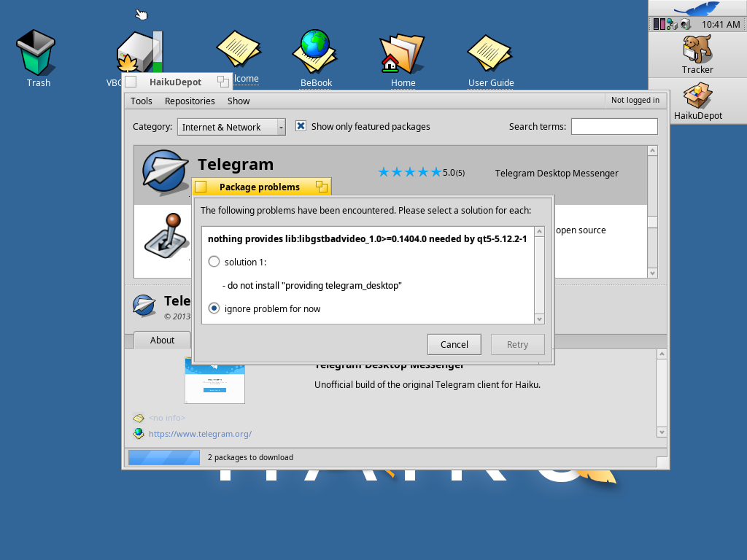
Task: Switch to the About tab
Action: (162, 340)
